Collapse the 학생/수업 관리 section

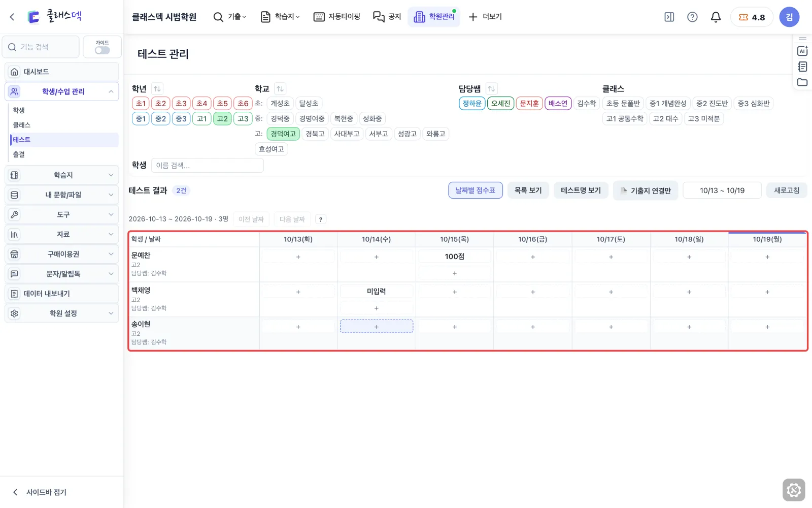[62, 91]
